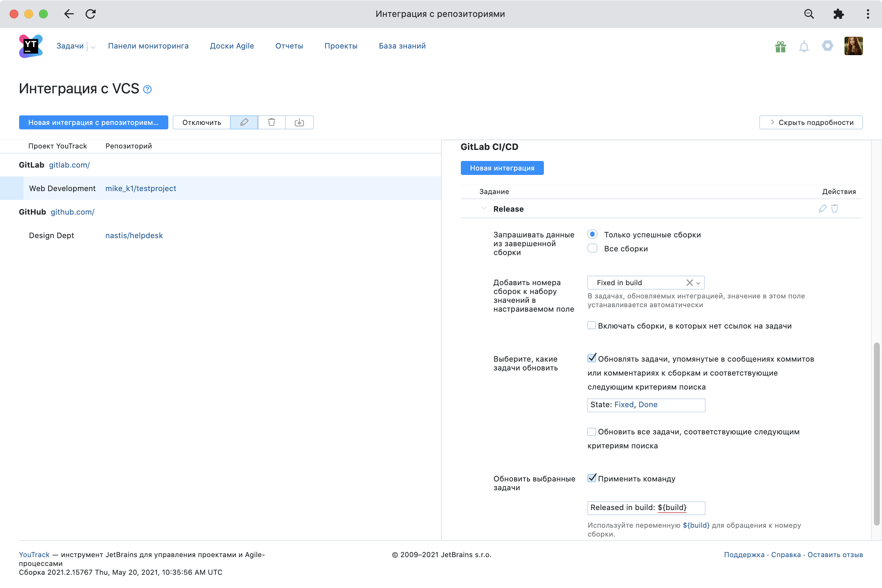Viewport: 882px width, 588px height.
Task: Click the GitLab server heading
Action: click(32, 165)
